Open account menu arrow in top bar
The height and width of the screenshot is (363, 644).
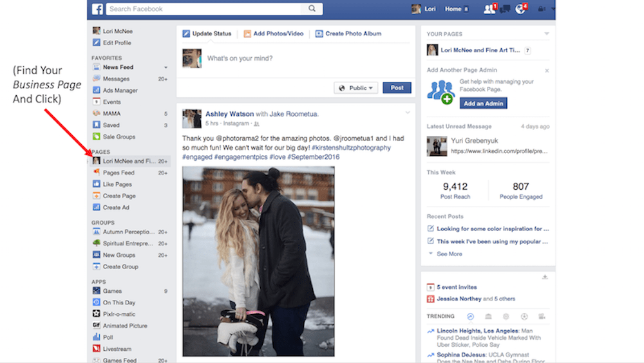pos(553,8)
